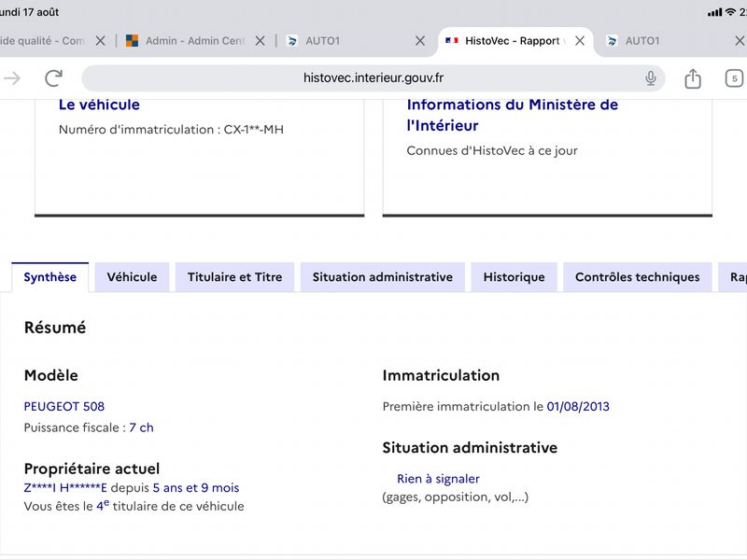Screen dimensions: 747x560
Task: Click the Résumé heading
Action: 55,328
